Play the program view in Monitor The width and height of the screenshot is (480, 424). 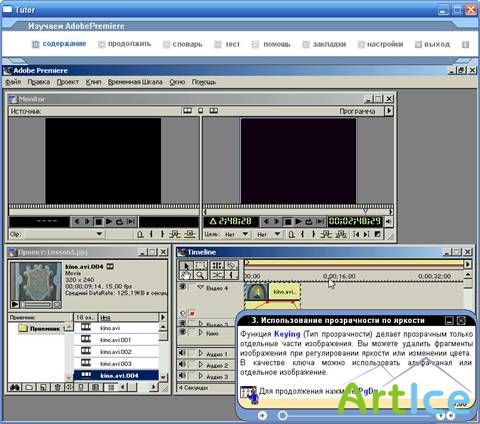[299, 221]
